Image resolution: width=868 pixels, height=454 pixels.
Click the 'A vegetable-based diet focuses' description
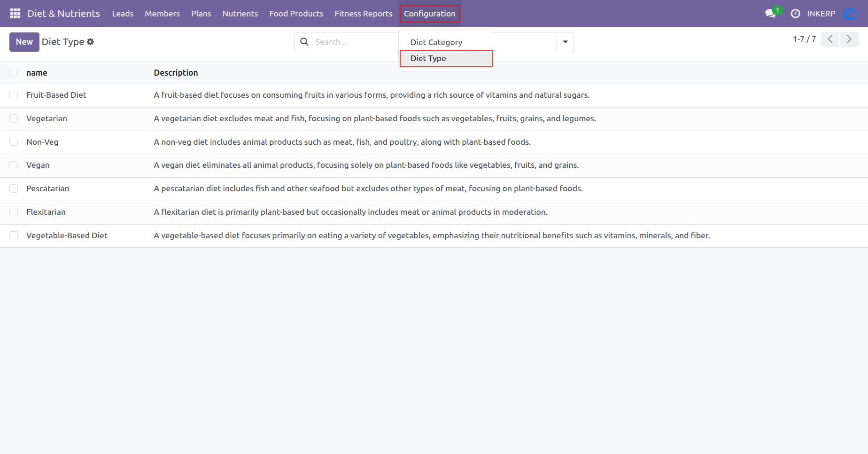[x=432, y=235]
